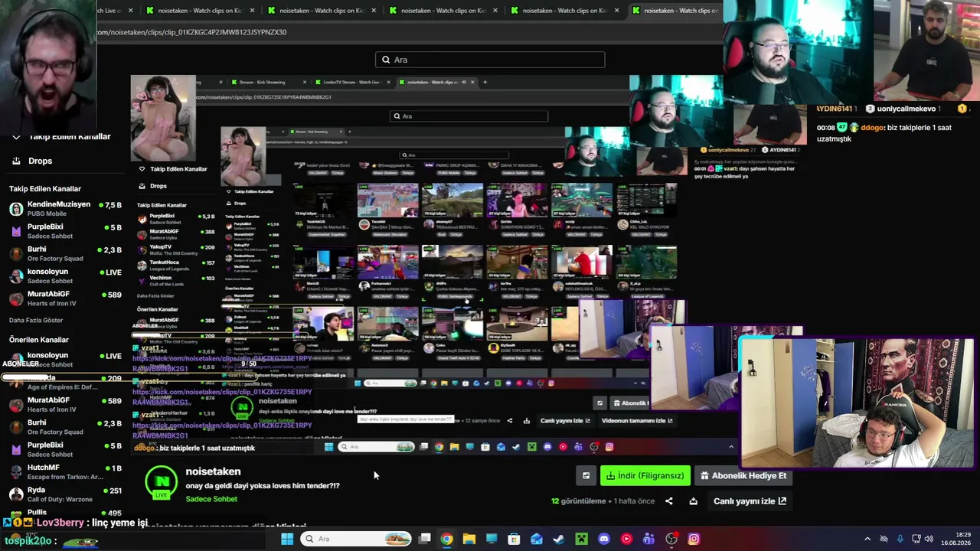Click the Drops label in sidebar
The width and height of the screenshot is (980, 551).
(x=41, y=161)
